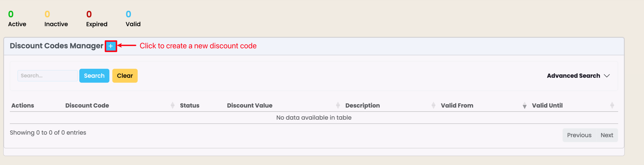Sort by Discount Code sort arrows
Viewport: 644px width, 165px height.
(x=173, y=105)
